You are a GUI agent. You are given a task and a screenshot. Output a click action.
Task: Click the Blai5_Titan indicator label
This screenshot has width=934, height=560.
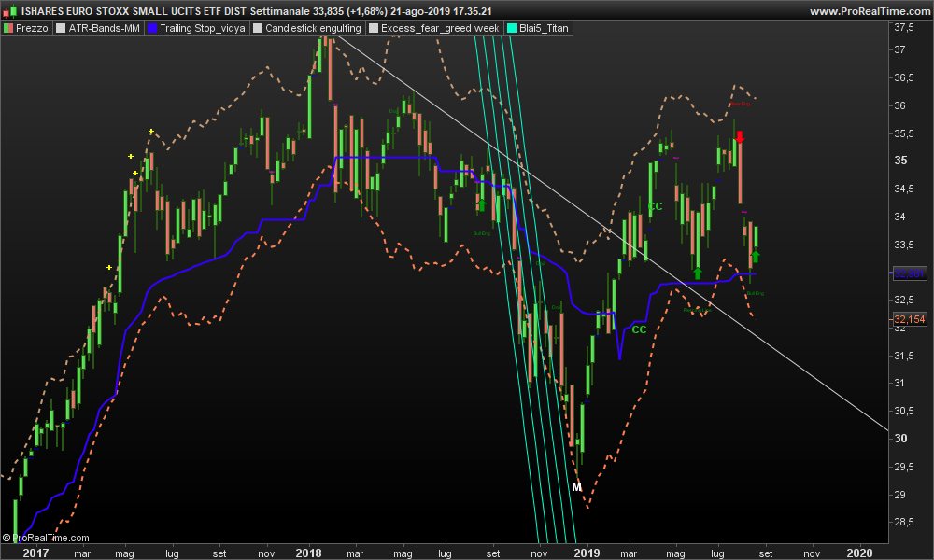[544, 28]
